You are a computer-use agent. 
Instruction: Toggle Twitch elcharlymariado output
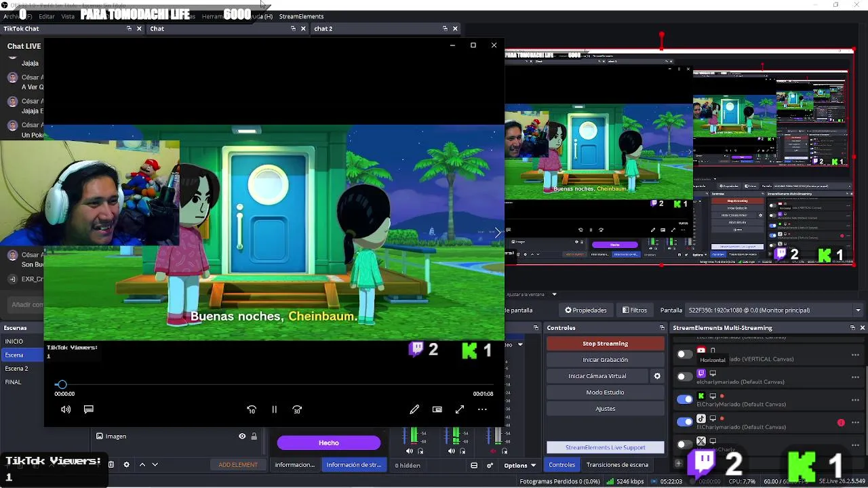coord(684,376)
